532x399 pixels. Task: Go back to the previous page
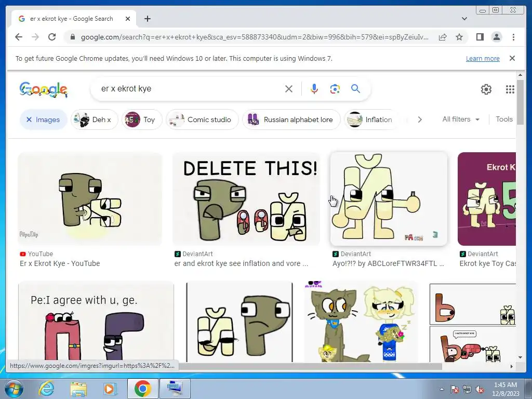tap(19, 37)
